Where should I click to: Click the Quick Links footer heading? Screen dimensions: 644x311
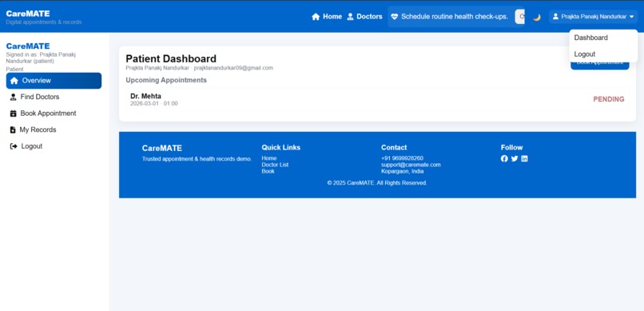pyautogui.click(x=281, y=147)
